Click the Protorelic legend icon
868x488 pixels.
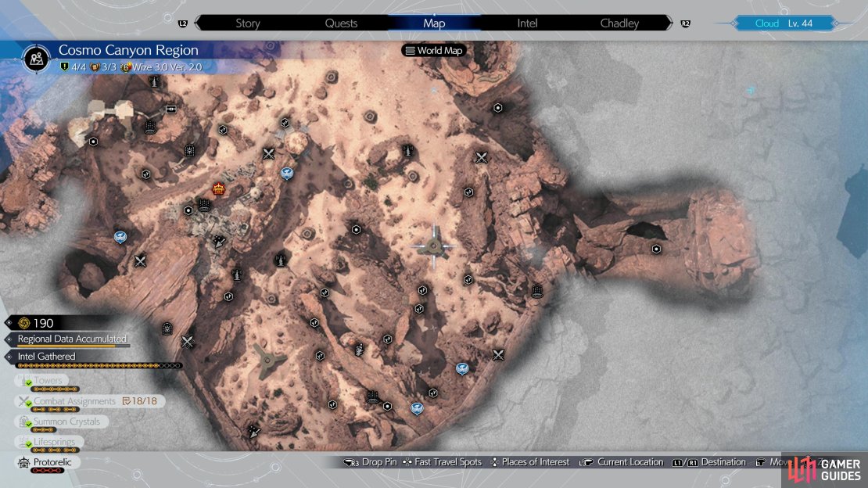tap(23, 462)
